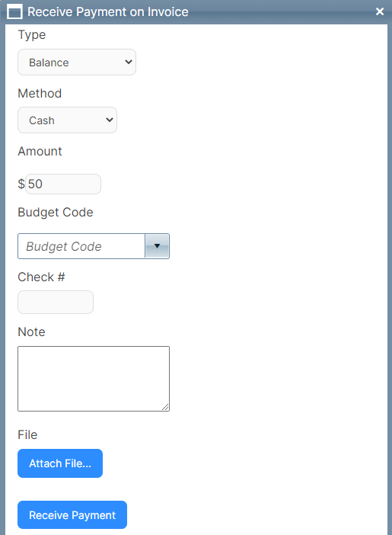Click the Check # input box
392x535 pixels.
(x=56, y=302)
